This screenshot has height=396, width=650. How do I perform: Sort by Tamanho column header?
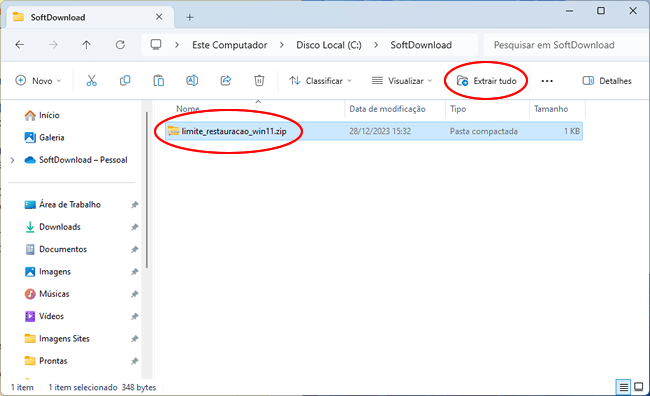coord(551,109)
